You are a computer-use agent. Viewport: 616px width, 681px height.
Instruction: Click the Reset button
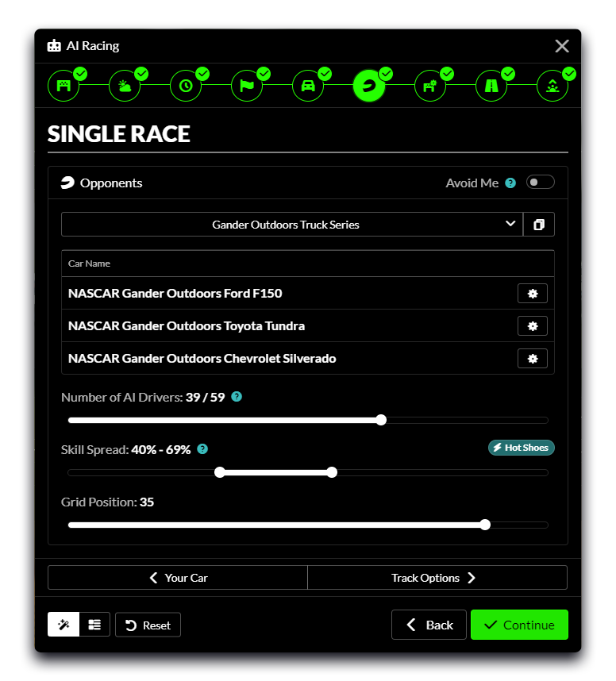pyautogui.click(x=148, y=625)
